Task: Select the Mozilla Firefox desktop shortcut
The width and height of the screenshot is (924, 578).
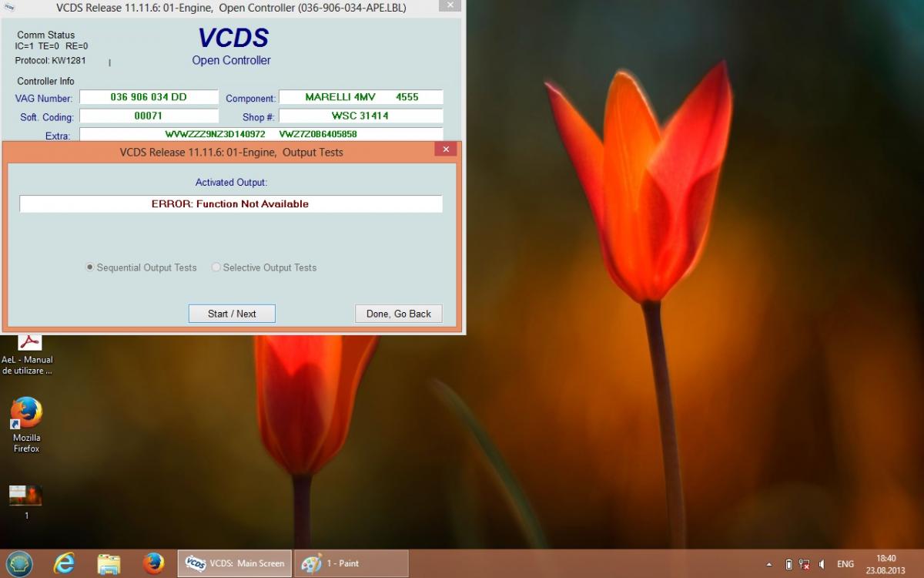Action: [26, 425]
